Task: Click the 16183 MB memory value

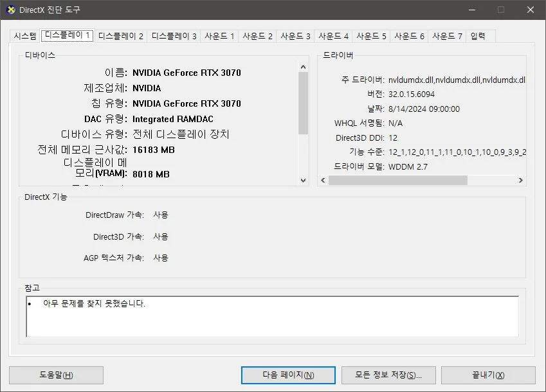Action: click(x=154, y=150)
